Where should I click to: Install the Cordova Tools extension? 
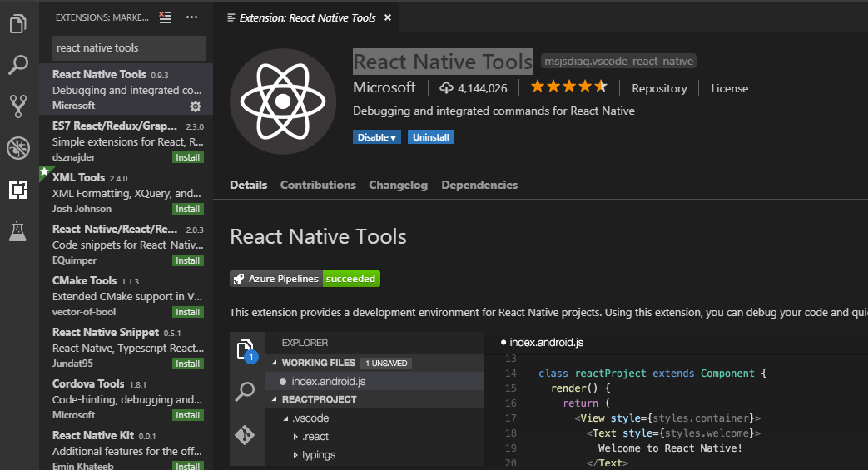(187, 415)
